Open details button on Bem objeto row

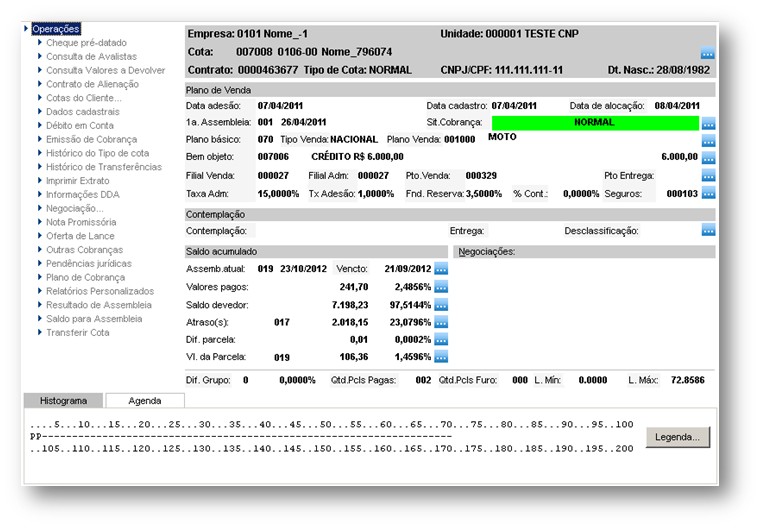tap(708, 157)
